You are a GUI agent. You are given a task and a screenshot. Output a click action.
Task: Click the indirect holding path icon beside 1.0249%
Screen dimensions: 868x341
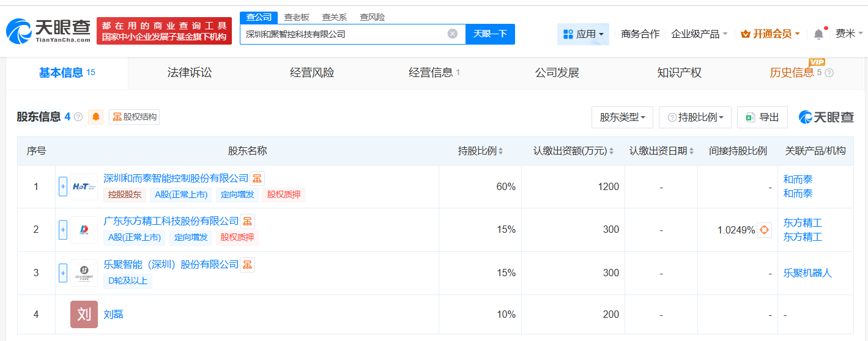[x=764, y=230]
